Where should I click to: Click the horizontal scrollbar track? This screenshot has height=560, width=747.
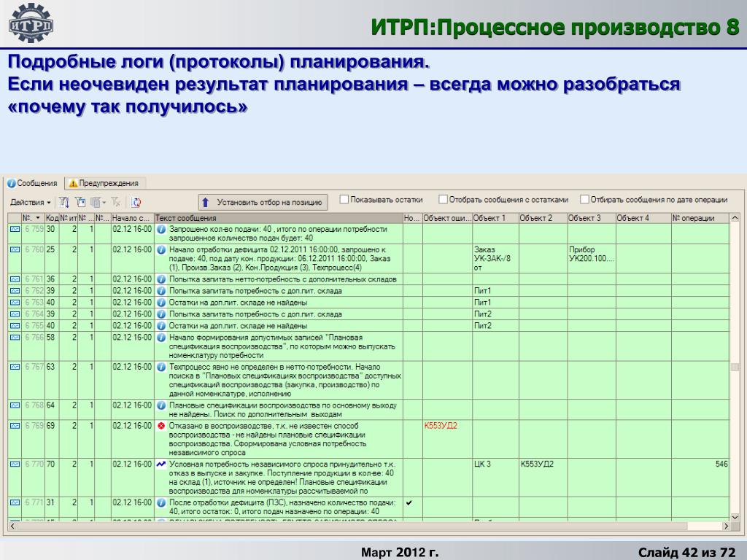coord(369,526)
